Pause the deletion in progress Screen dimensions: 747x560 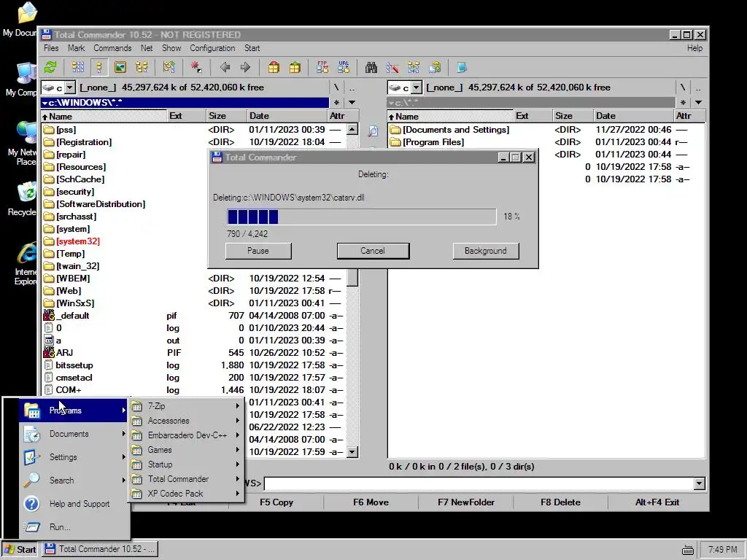(258, 251)
